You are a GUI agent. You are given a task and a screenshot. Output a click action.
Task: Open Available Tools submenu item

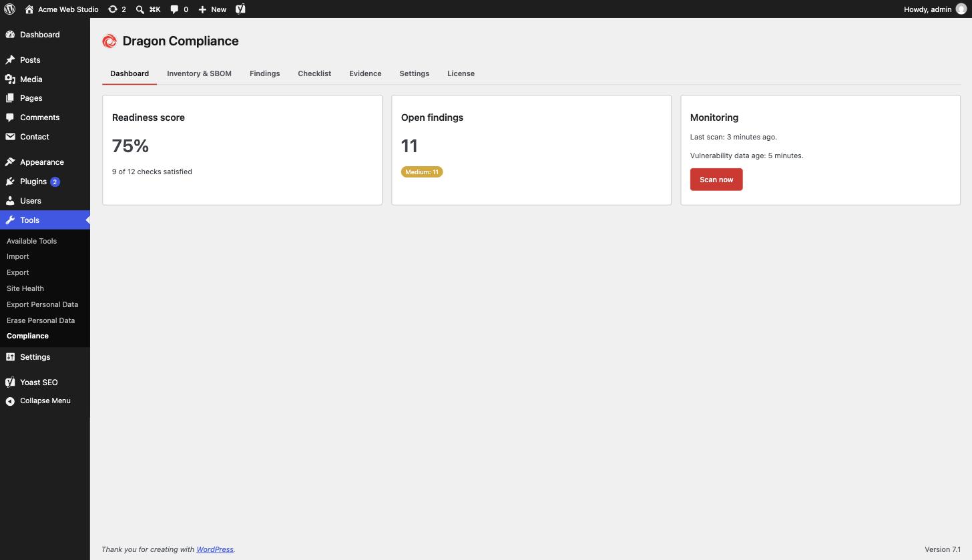click(x=31, y=241)
